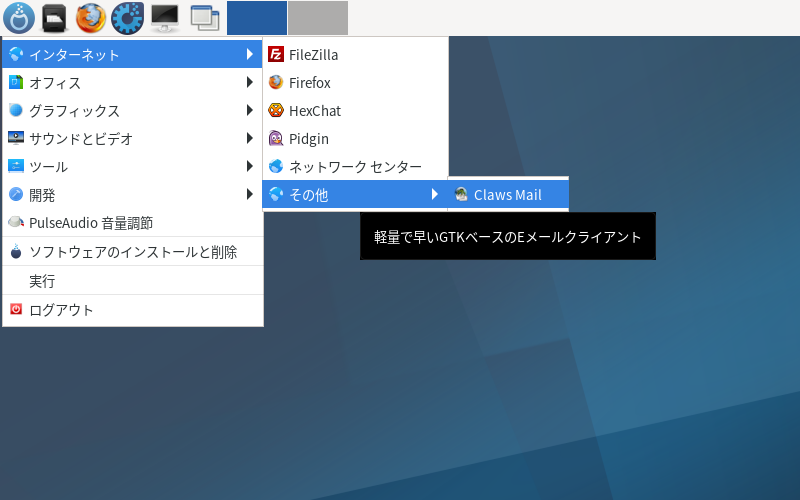Image resolution: width=800 pixels, height=500 pixels.
Task: Launch FileZilla from the submenu
Action: point(355,54)
